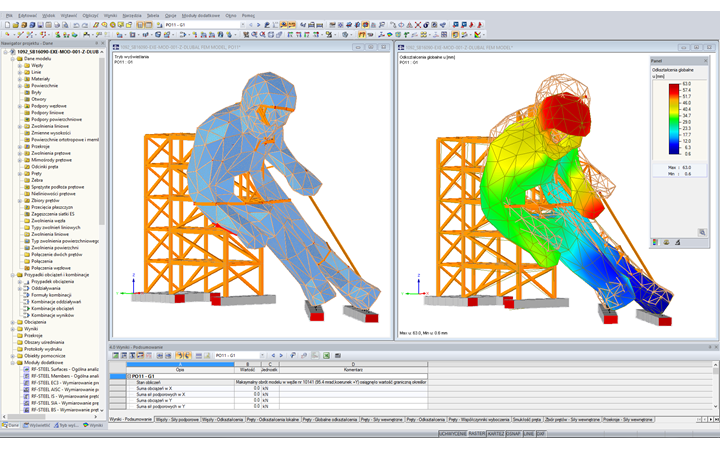Click the green middle of the color scale
The image size is (720, 450).
coord(674,120)
